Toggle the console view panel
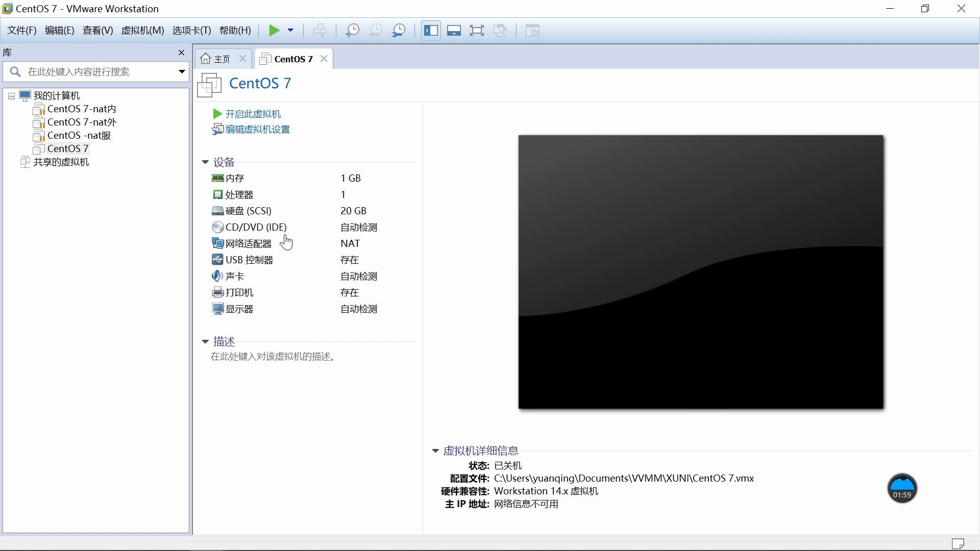 tap(532, 30)
